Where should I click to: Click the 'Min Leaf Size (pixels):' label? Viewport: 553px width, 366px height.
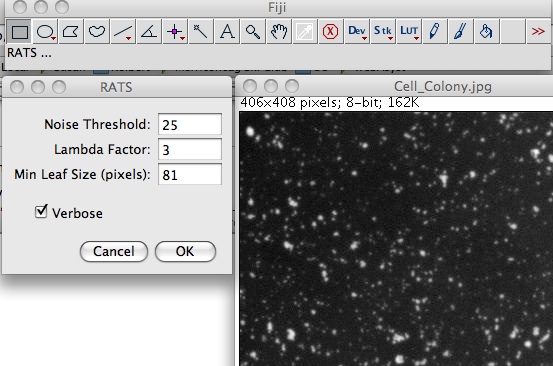82,175
